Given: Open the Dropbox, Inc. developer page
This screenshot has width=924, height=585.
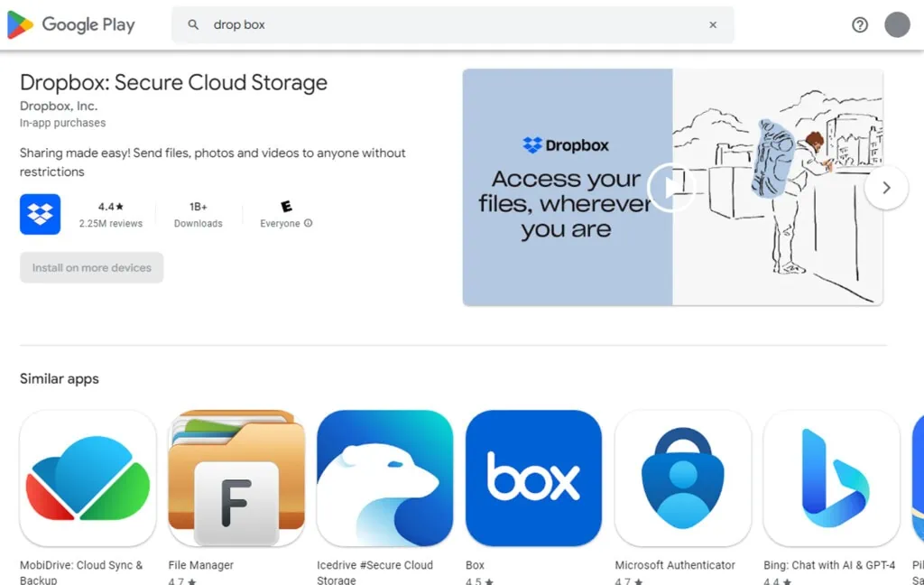Looking at the screenshot, I should coord(59,107).
